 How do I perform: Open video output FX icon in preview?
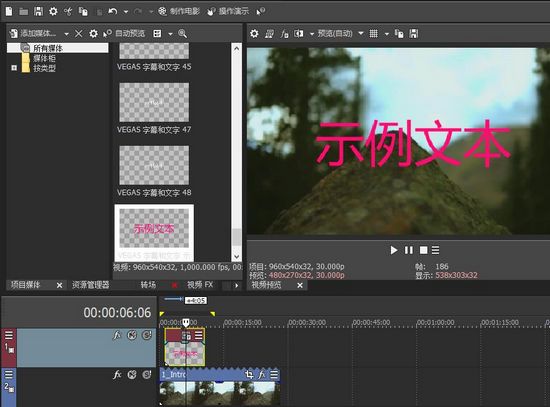point(284,34)
